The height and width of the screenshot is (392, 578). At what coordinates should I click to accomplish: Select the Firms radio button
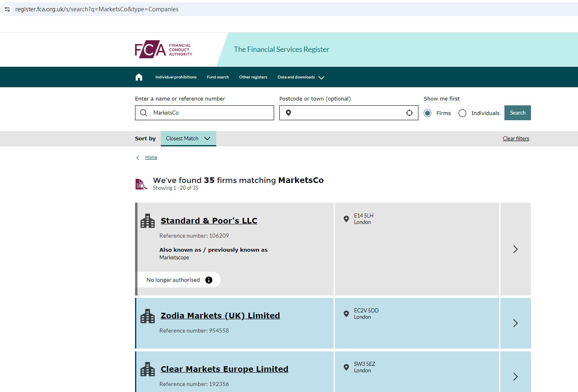tap(428, 113)
